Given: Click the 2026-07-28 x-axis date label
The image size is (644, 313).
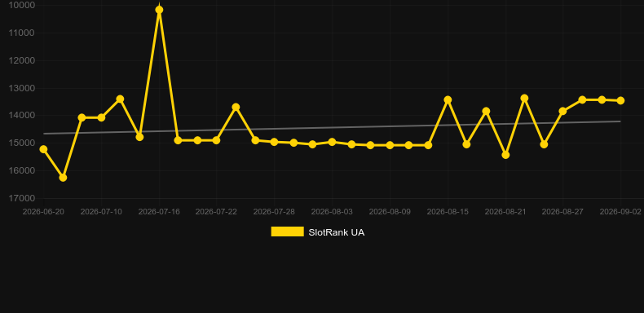Looking at the screenshot, I should [x=274, y=212].
